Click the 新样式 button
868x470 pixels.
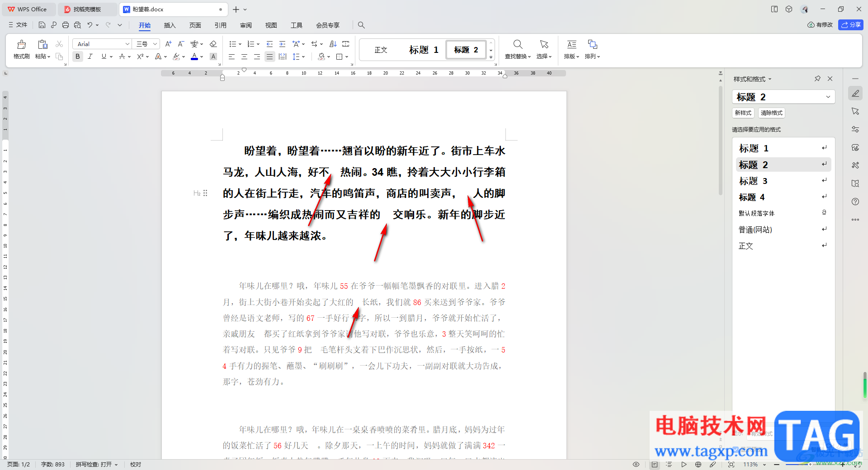pos(743,113)
